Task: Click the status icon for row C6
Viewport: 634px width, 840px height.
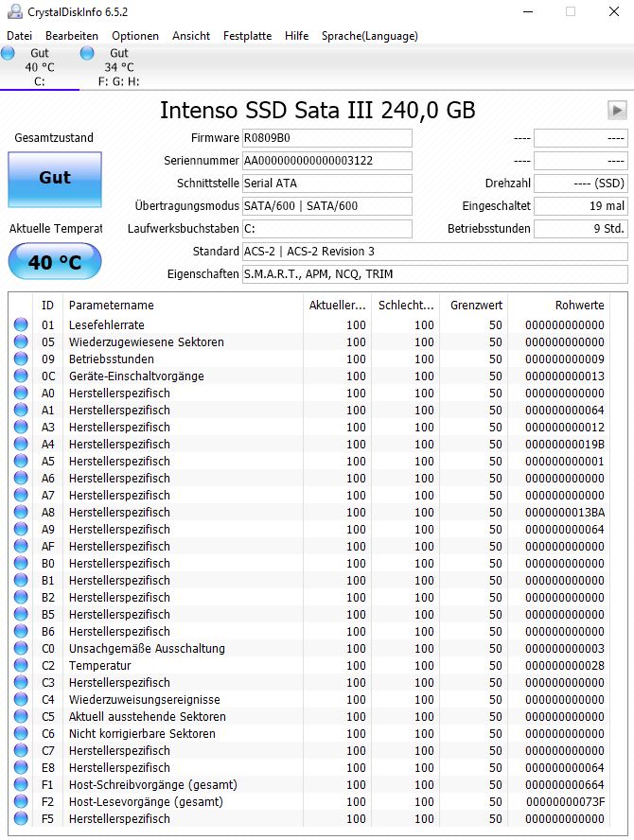Action: coord(21,733)
